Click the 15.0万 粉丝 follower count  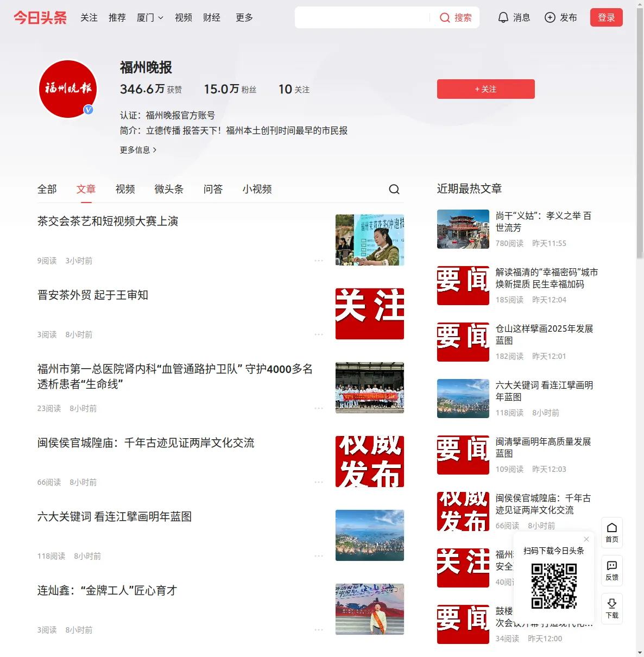click(230, 89)
